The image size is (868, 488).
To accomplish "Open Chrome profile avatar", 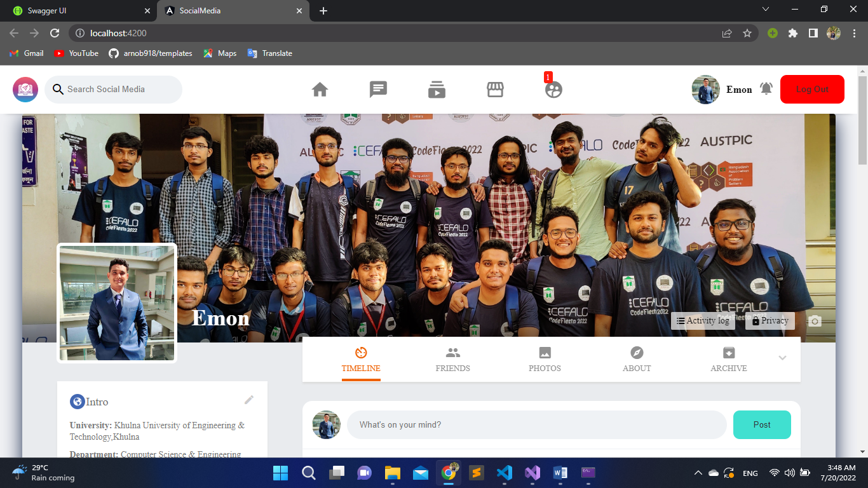I will coord(833,33).
